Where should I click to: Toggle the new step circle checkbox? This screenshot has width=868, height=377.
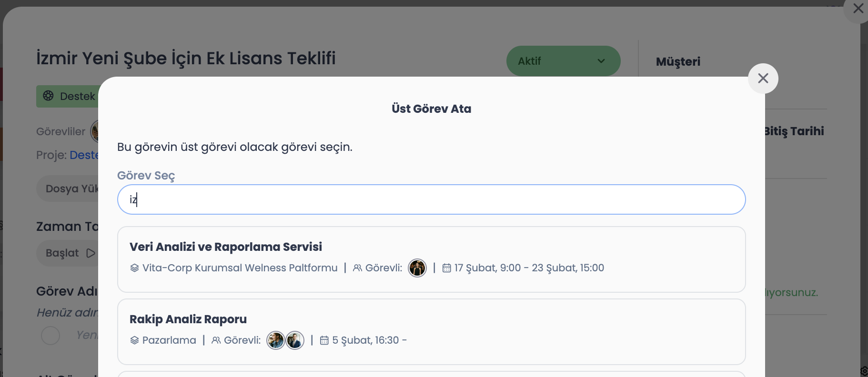point(50,335)
